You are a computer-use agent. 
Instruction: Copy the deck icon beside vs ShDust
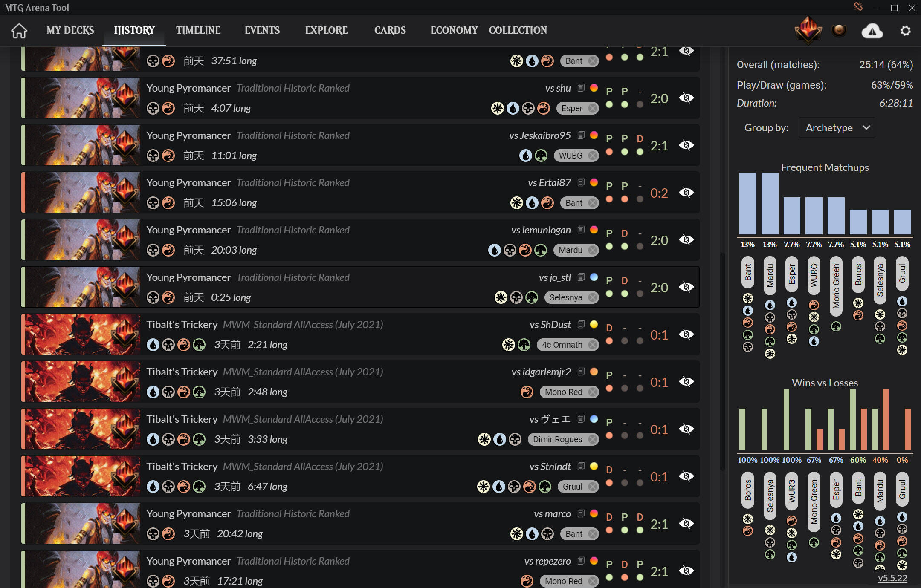pyautogui.click(x=581, y=325)
